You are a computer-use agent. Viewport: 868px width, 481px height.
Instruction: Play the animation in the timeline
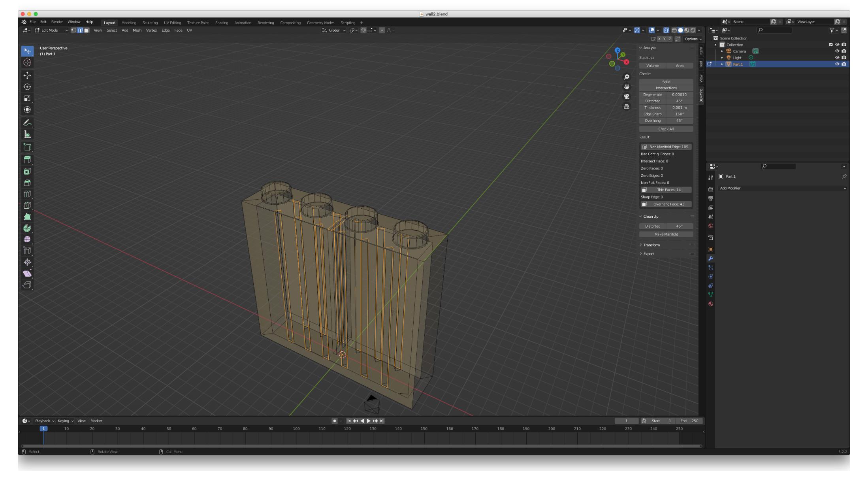coord(369,421)
